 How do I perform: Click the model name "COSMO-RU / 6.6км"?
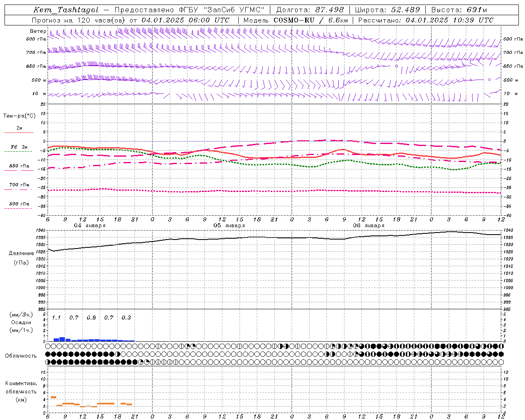click(311, 20)
